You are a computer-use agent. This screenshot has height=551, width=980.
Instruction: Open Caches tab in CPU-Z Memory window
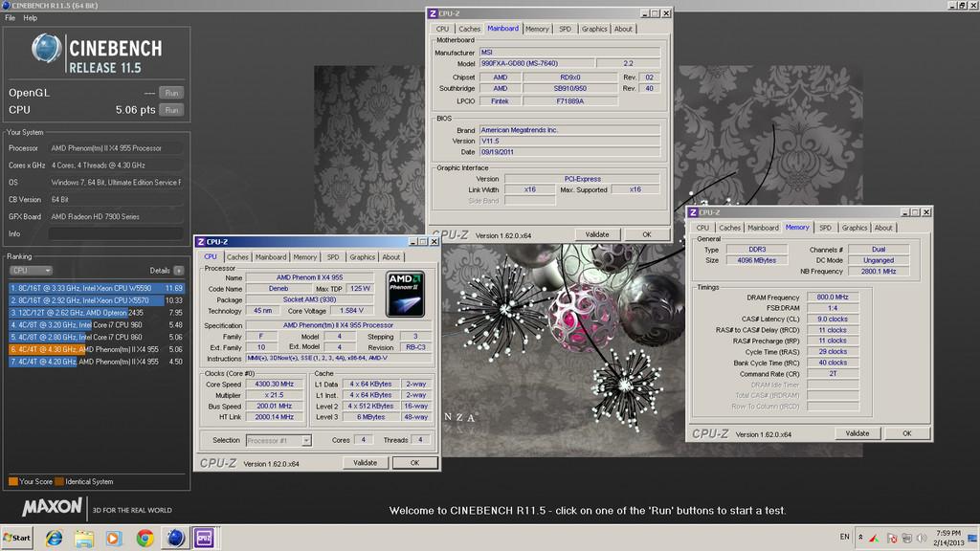point(729,228)
